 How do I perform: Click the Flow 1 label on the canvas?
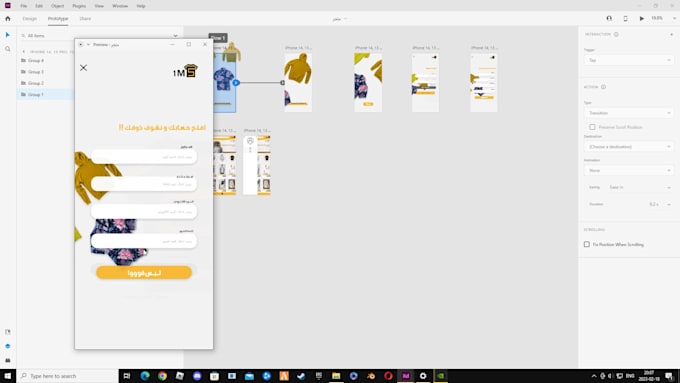point(218,38)
